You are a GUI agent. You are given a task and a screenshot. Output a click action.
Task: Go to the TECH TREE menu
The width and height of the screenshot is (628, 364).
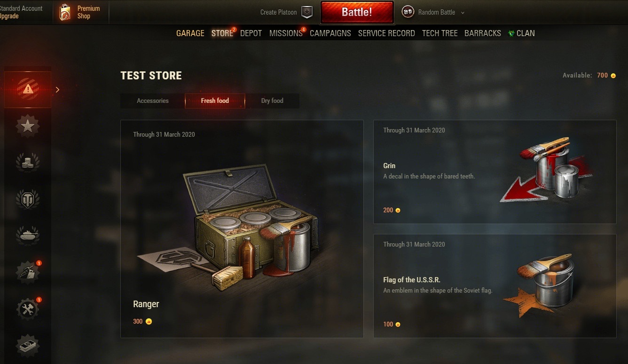(x=440, y=33)
